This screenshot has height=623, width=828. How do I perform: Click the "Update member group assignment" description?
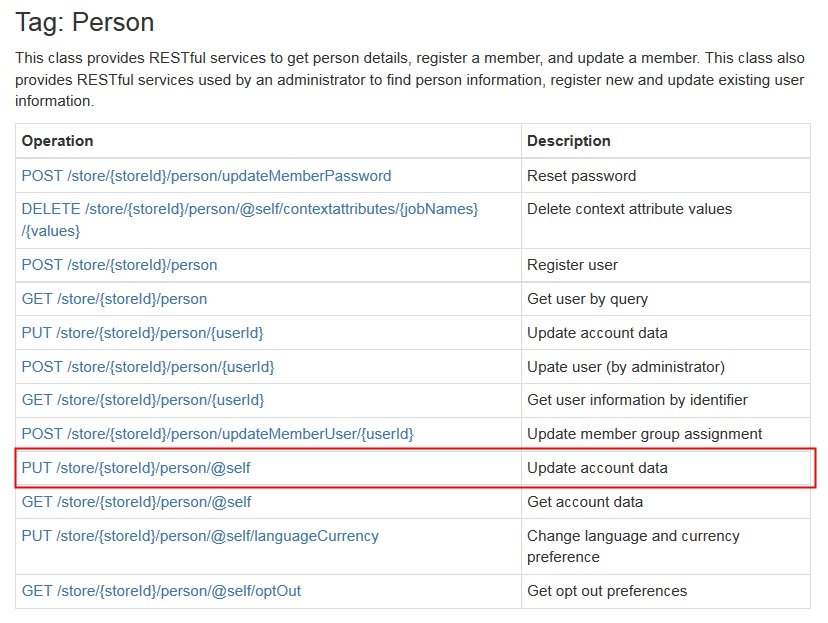[644, 434]
